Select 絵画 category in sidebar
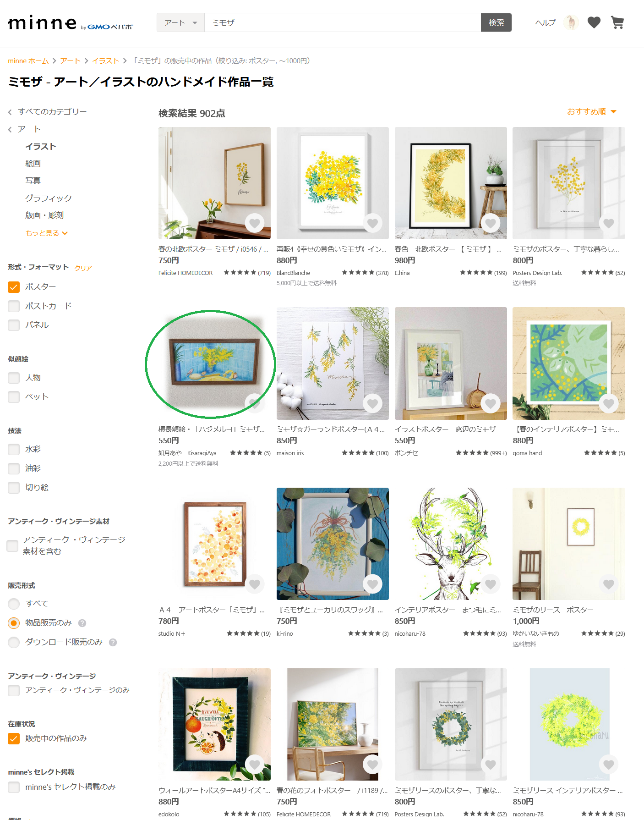Screen dimensions: 644x820 (33, 163)
